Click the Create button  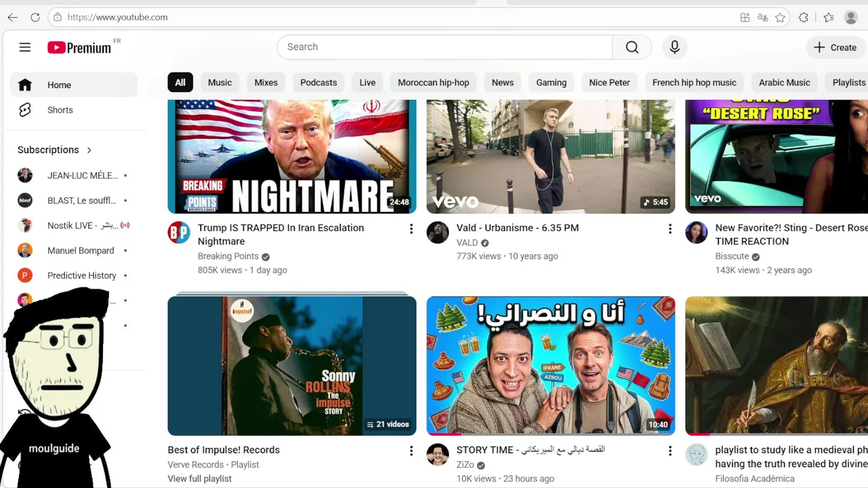click(835, 47)
